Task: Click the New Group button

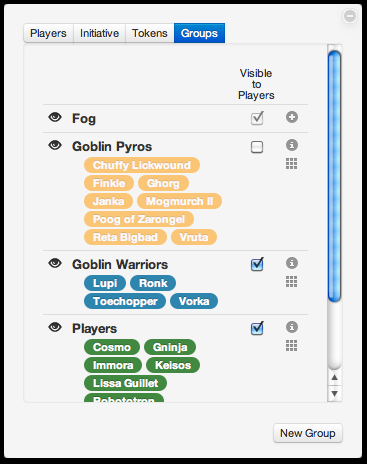Action: (308, 433)
